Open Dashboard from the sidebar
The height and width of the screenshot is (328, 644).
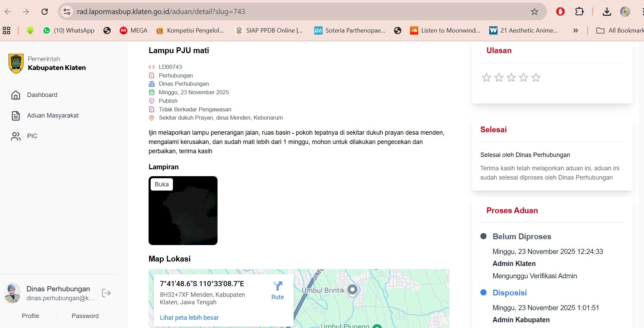coord(42,95)
